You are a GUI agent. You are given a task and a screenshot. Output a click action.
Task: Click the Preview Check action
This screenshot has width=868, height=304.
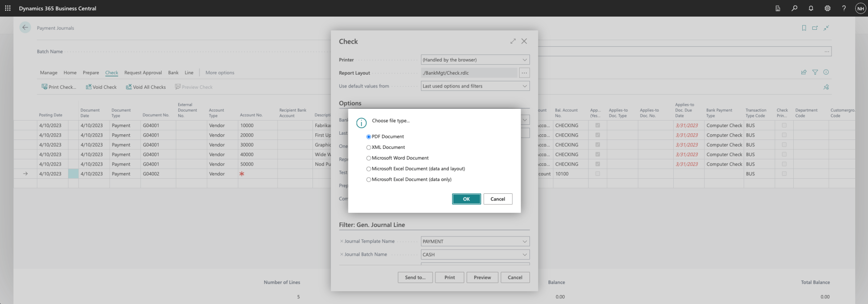coord(194,87)
